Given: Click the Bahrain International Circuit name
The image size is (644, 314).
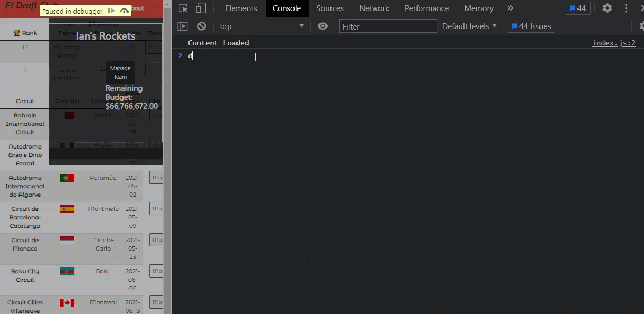Looking at the screenshot, I should 25,124.
